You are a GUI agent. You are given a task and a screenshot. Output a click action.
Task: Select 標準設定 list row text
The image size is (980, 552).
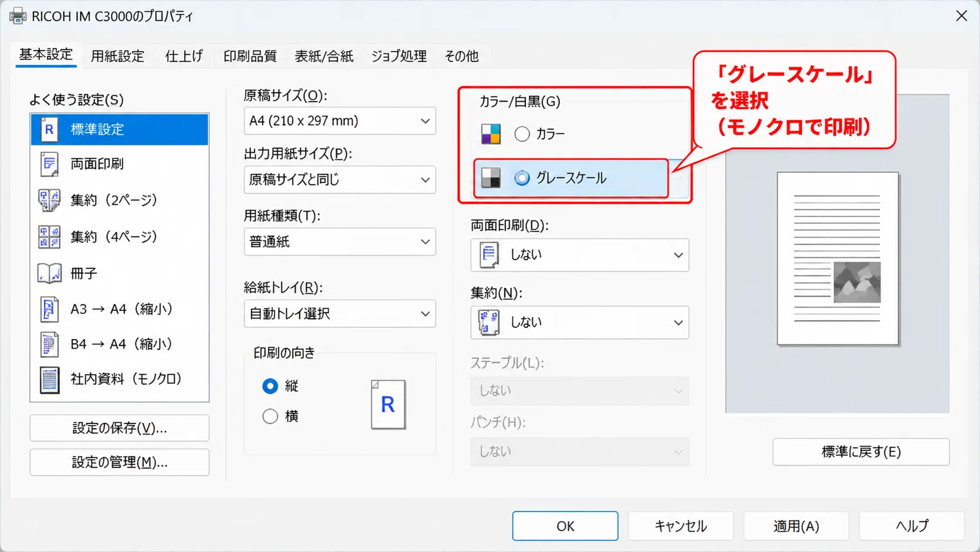(97, 129)
